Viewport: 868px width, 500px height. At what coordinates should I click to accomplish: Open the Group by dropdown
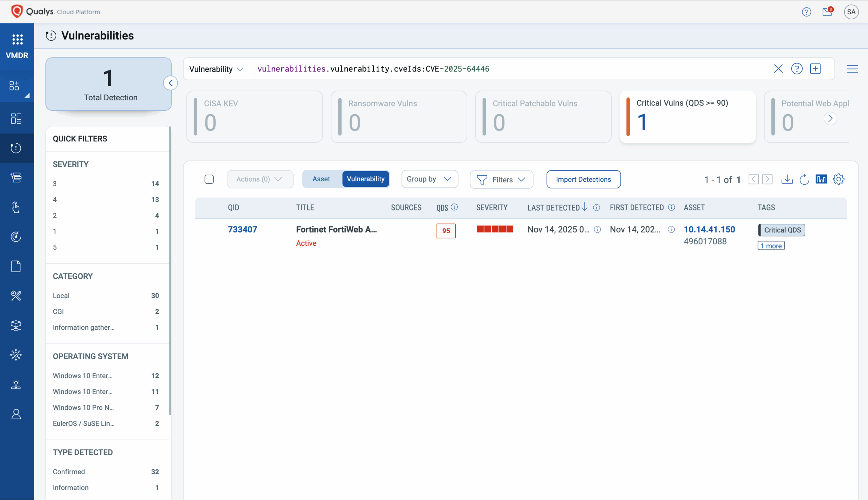(x=429, y=179)
